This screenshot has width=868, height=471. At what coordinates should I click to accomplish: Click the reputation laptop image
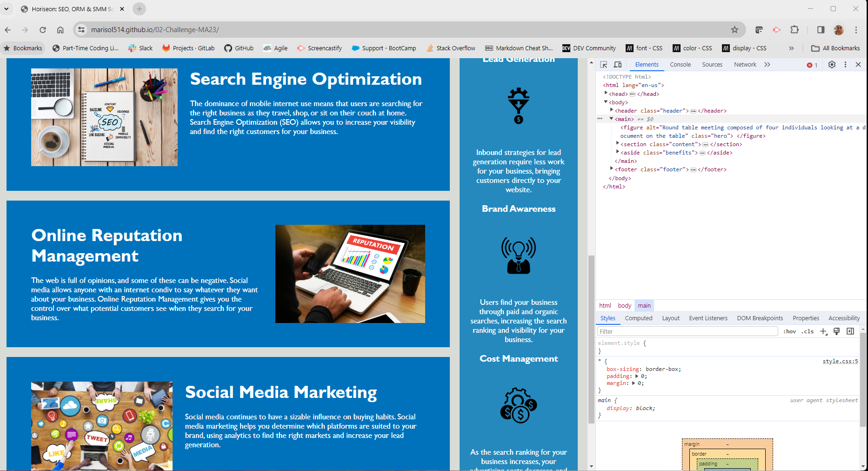[350, 274]
